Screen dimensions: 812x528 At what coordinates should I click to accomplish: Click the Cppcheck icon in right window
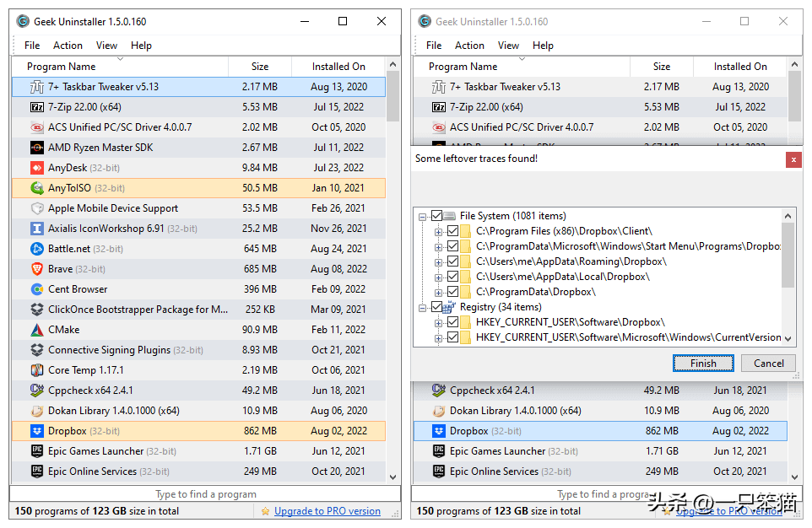coord(439,391)
